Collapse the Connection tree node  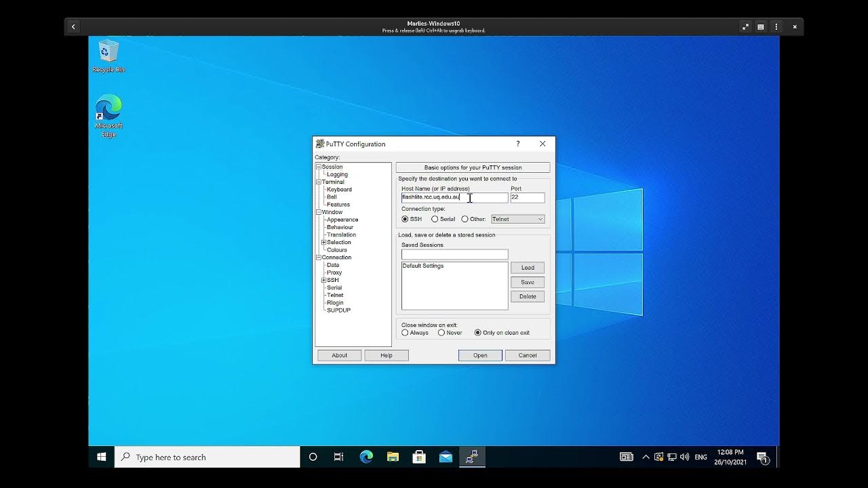[319, 258]
